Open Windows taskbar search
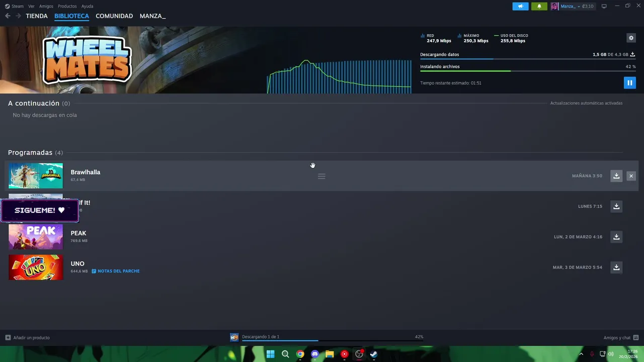Viewport: 644px width, 362px height. (285, 354)
